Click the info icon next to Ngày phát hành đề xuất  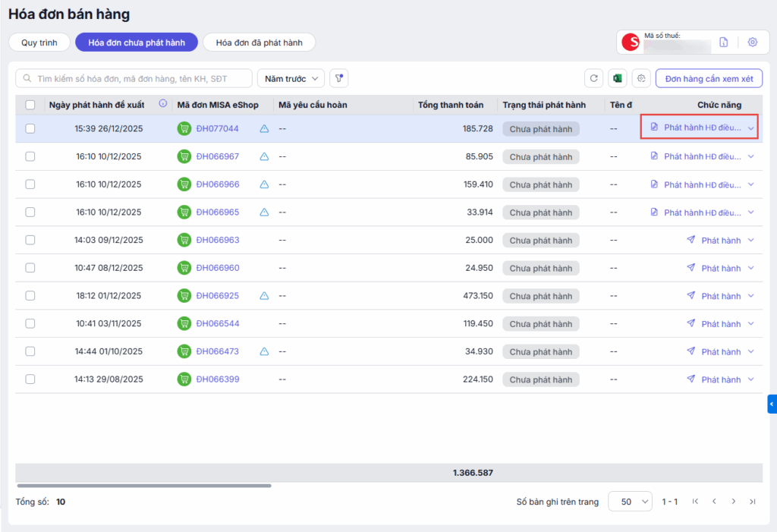(162, 104)
